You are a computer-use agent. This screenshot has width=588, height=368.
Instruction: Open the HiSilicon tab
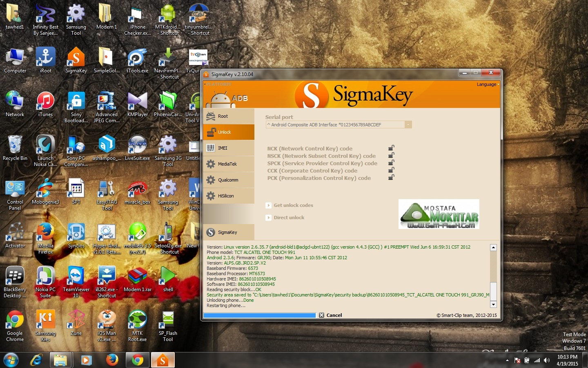coord(228,196)
